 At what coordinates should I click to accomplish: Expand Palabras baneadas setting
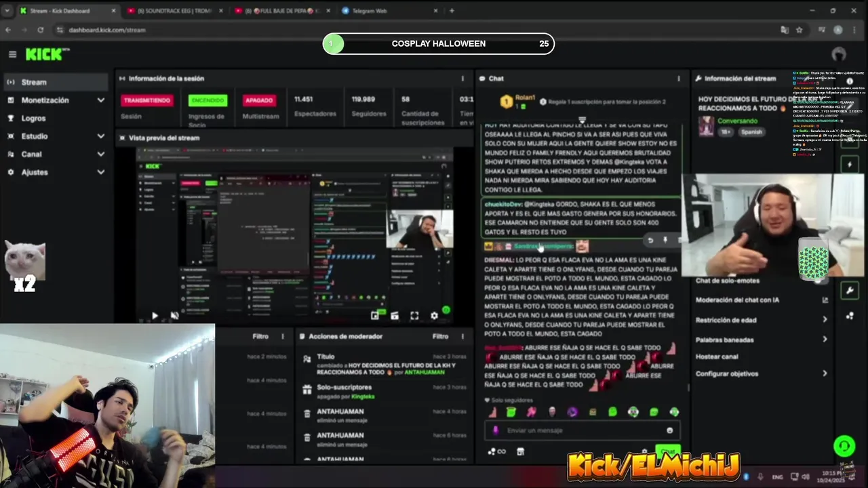(762, 340)
